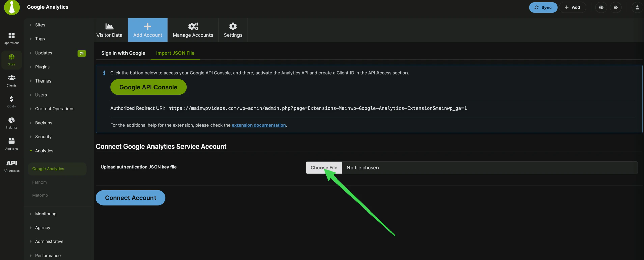Select Fathom in Analytics submenu
This screenshot has width=644, height=260.
pyautogui.click(x=39, y=182)
